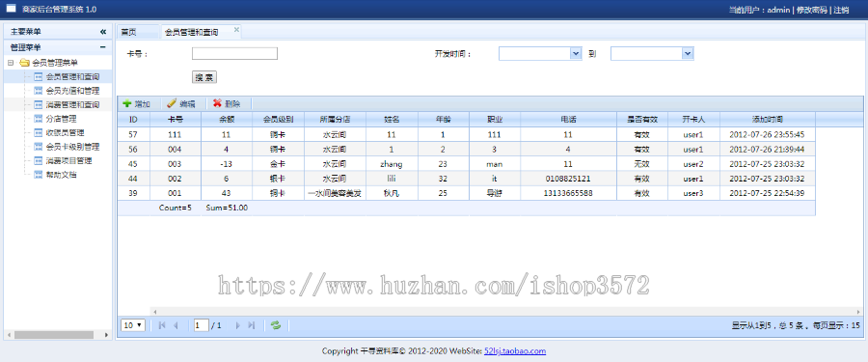Screen dimensions: 868x362
Task: Click the 一水间美容美发 branch cell
Action: [x=335, y=193]
